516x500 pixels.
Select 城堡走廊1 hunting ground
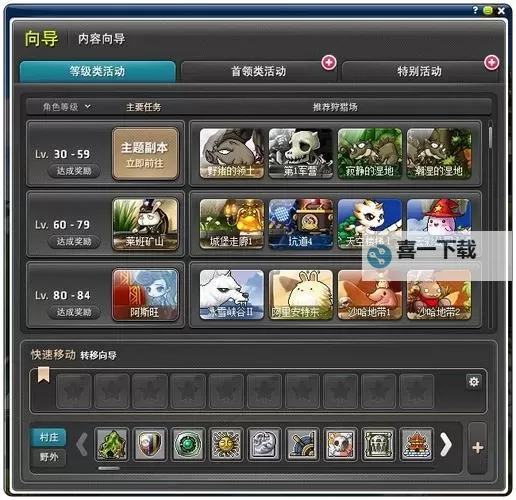click(x=232, y=224)
